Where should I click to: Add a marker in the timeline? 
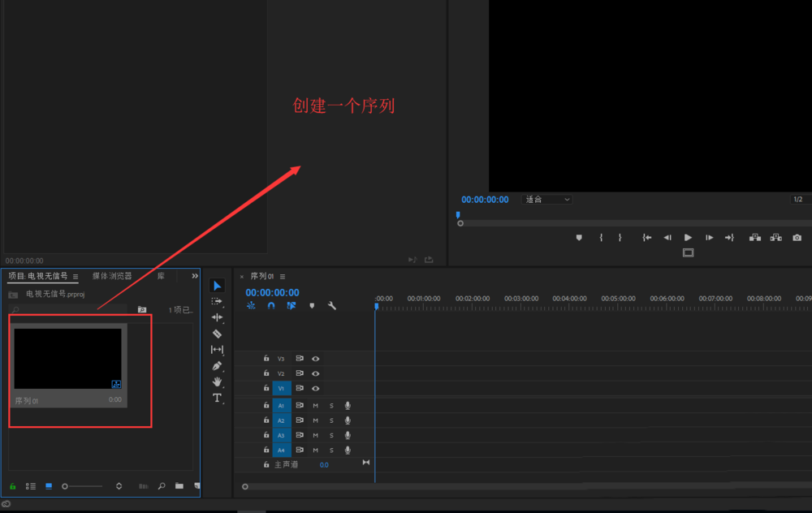click(x=312, y=306)
